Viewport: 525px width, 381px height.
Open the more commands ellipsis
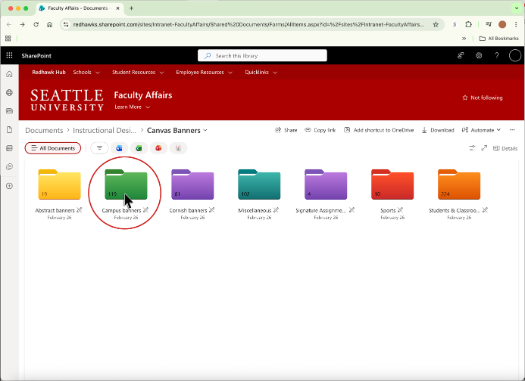click(x=512, y=130)
